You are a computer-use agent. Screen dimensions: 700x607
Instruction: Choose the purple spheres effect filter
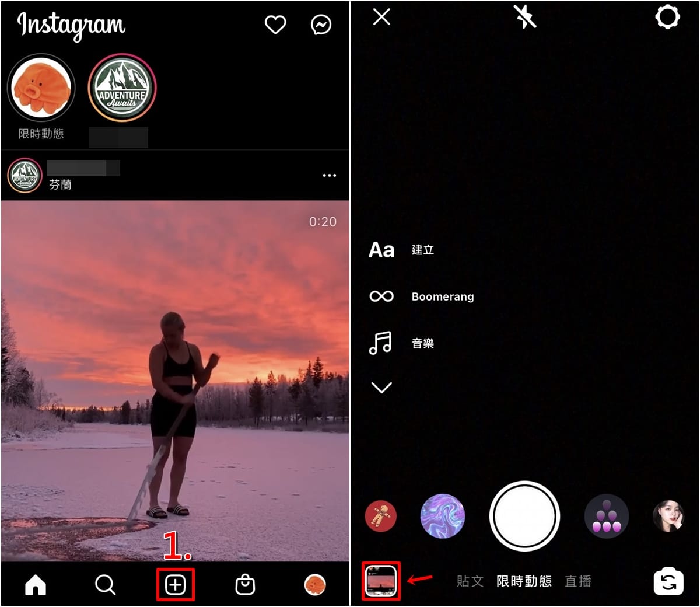(607, 517)
